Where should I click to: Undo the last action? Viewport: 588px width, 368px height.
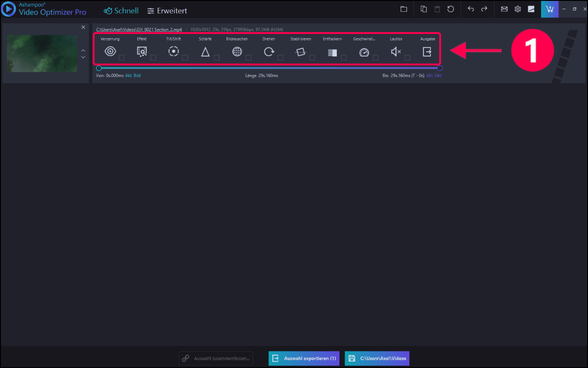click(x=470, y=9)
